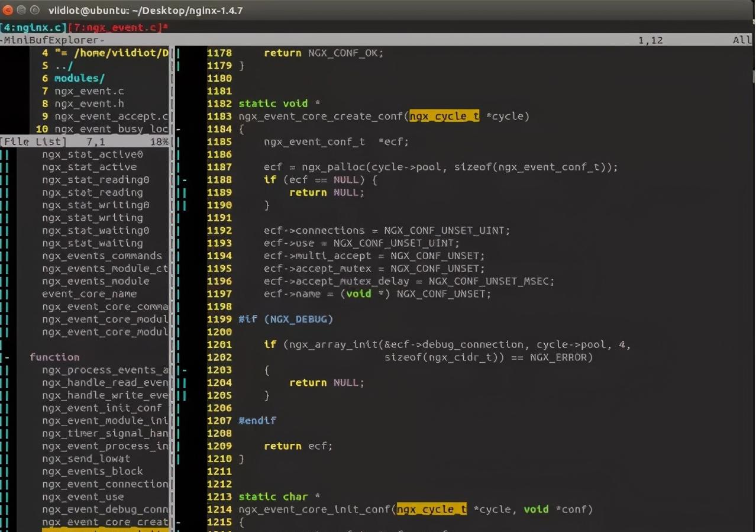
Task: Close the terminal window
Action: (x=8, y=10)
